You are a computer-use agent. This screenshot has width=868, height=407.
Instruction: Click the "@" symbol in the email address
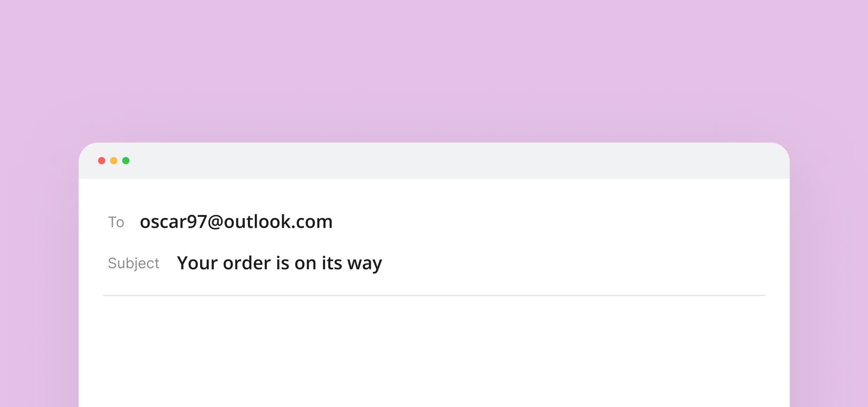pyautogui.click(x=215, y=222)
